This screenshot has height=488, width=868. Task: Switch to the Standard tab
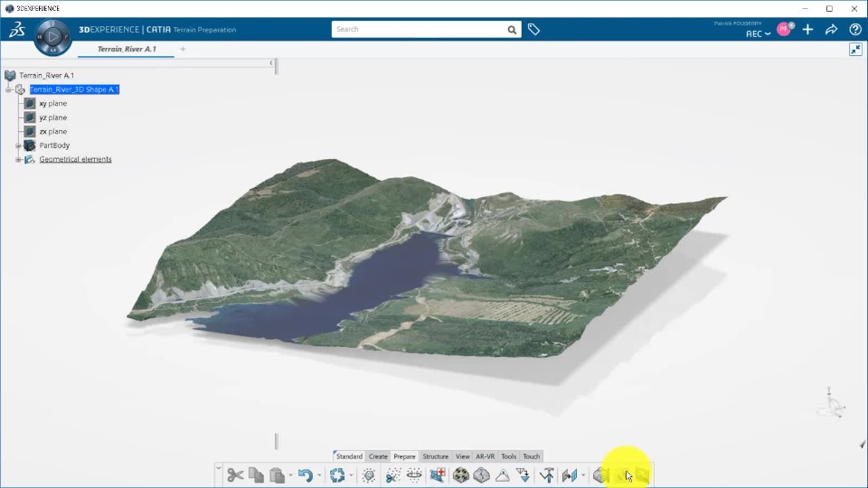point(349,456)
